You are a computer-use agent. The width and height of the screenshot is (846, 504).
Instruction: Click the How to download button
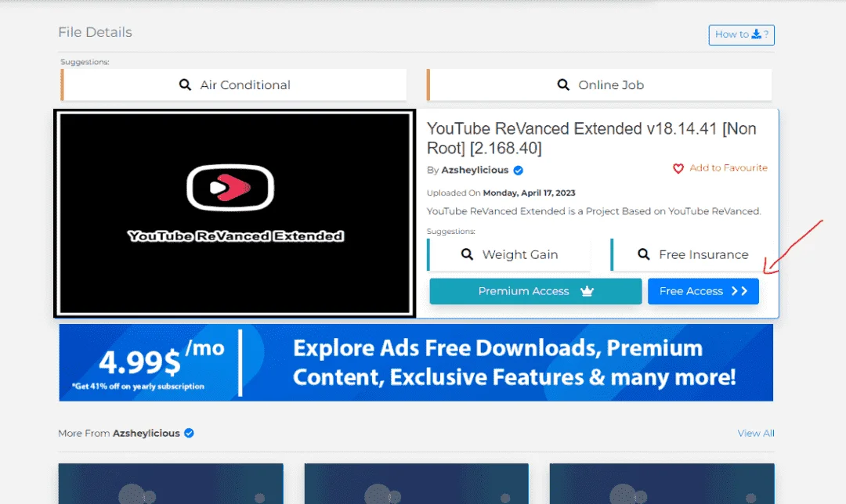pyautogui.click(x=741, y=34)
